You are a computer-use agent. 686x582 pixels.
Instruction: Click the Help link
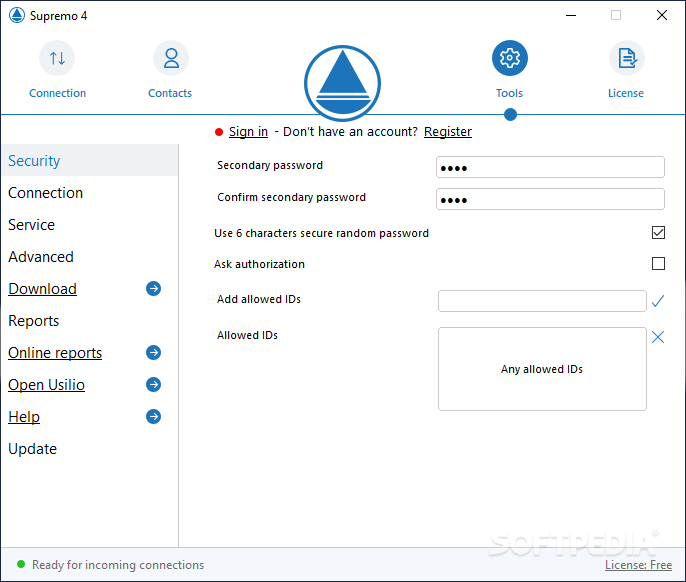(24, 417)
